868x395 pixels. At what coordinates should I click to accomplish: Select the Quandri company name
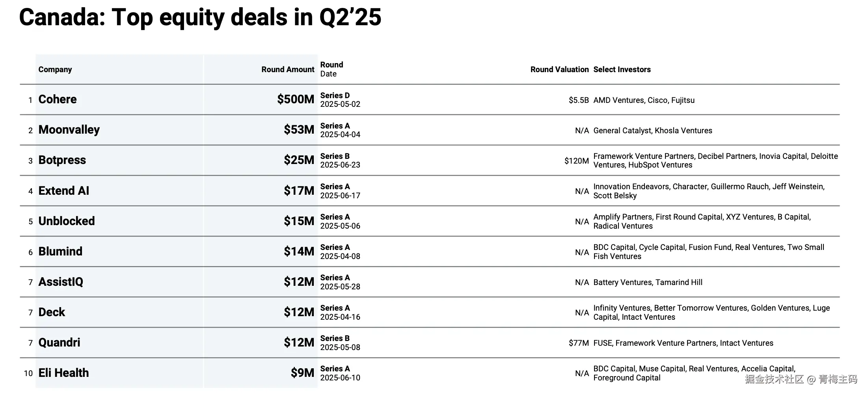[x=59, y=343]
